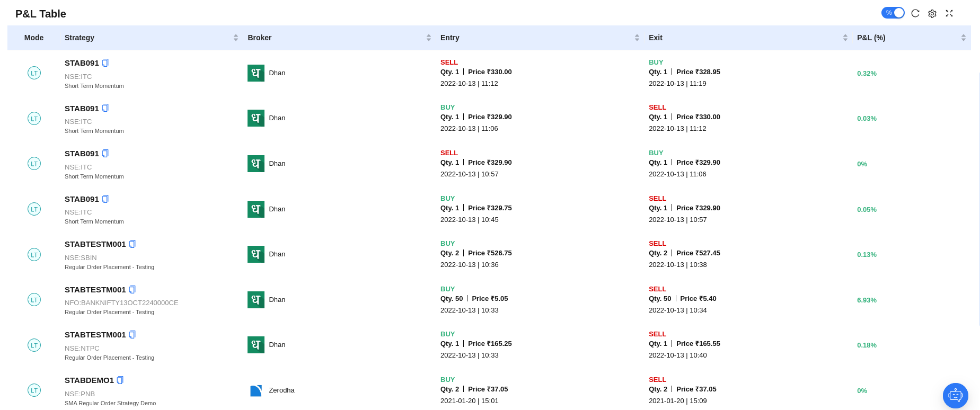Select exit price ₹165.55
Image resolution: width=980 pixels, height=410 pixels.
(698, 344)
